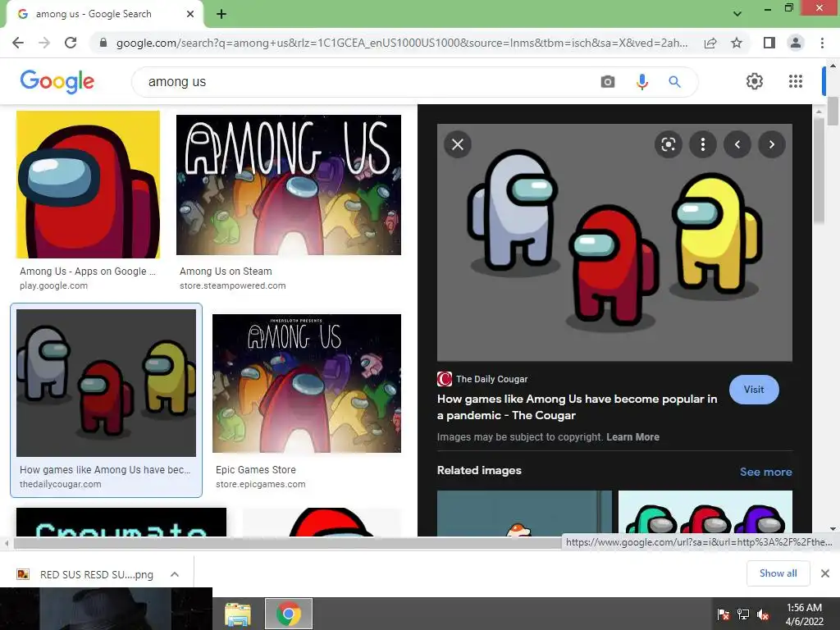Open tab search dropdown arrow
Image resolution: width=840 pixels, height=630 pixels.
tap(737, 14)
